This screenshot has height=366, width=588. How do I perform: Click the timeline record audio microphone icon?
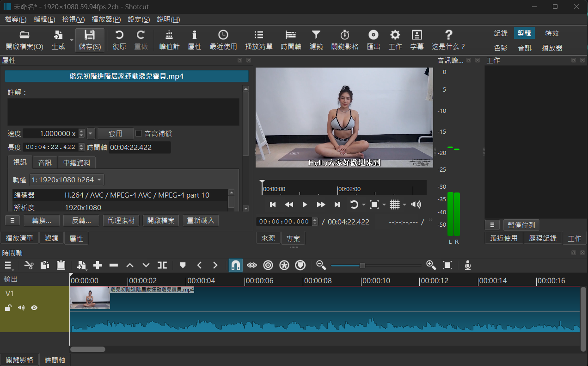click(x=468, y=265)
